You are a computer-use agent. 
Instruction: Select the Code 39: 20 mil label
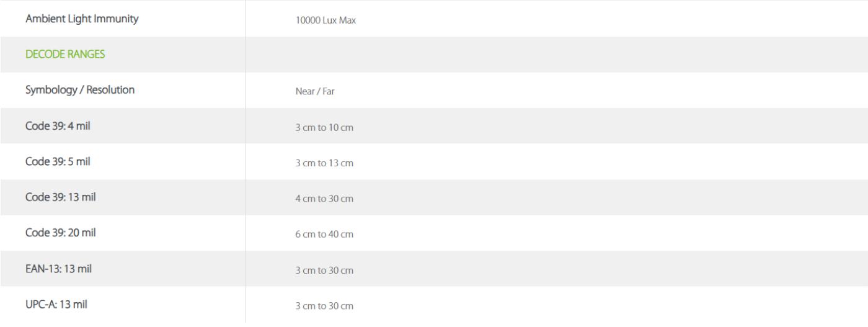pyautogui.click(x=61, y=233)
